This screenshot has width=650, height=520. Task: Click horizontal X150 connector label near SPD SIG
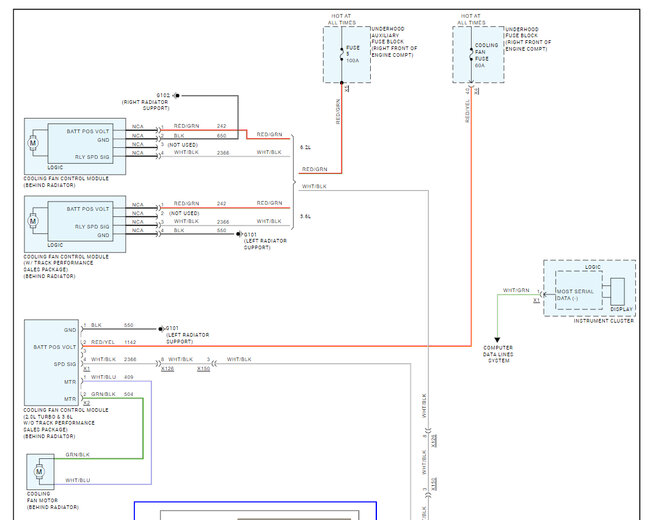click(x=203, y=368)
